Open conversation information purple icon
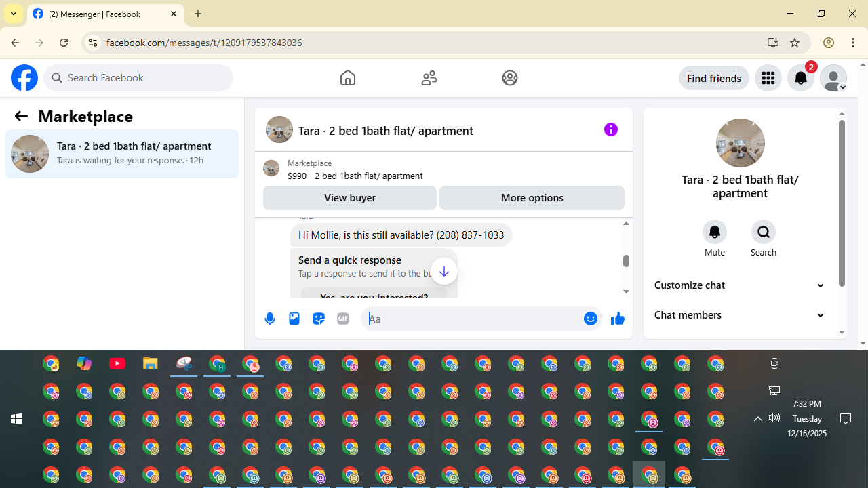This screenshot has height=488, width=868. pos(611,129)
